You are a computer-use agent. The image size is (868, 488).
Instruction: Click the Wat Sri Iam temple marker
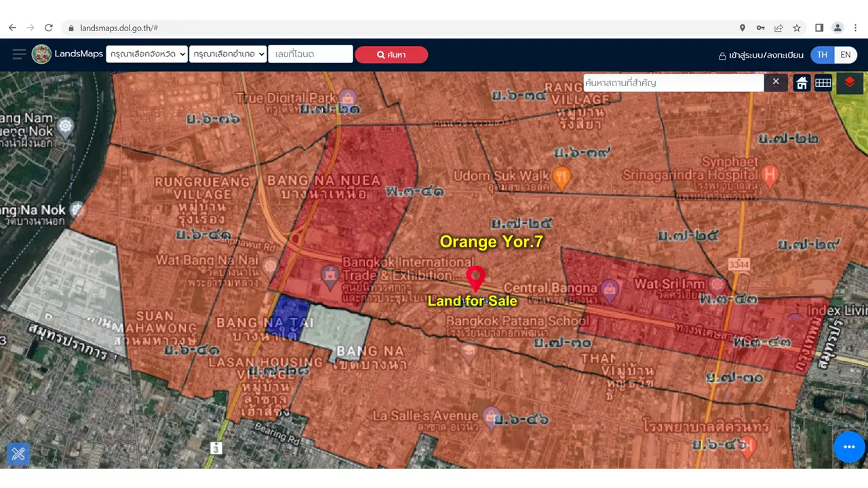point(716,284)
